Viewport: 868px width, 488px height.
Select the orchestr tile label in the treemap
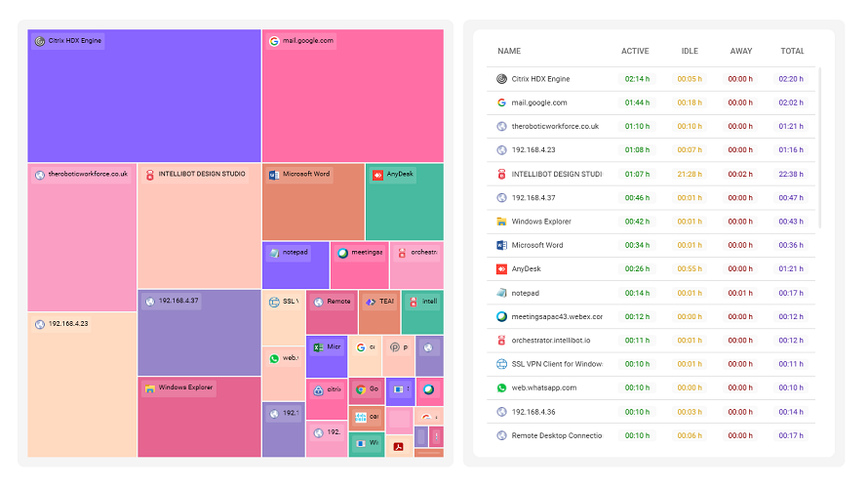click(x=424, y=252)
